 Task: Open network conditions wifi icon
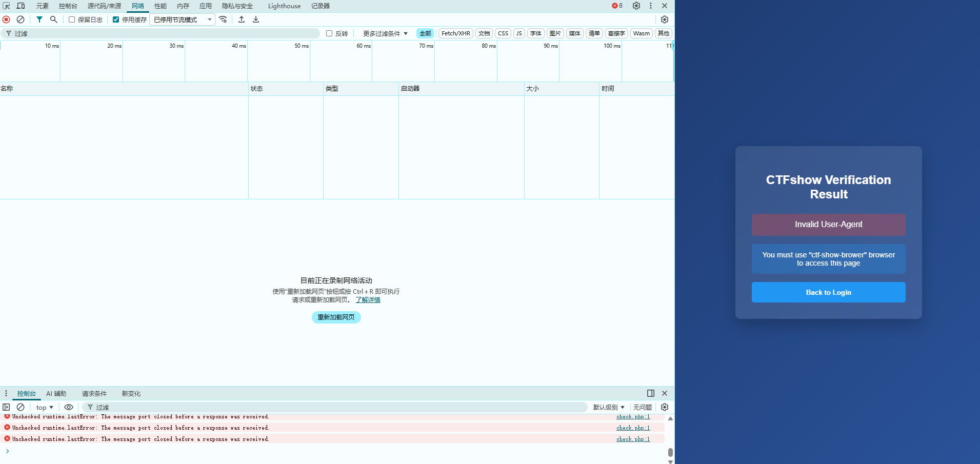coord(223,19)
